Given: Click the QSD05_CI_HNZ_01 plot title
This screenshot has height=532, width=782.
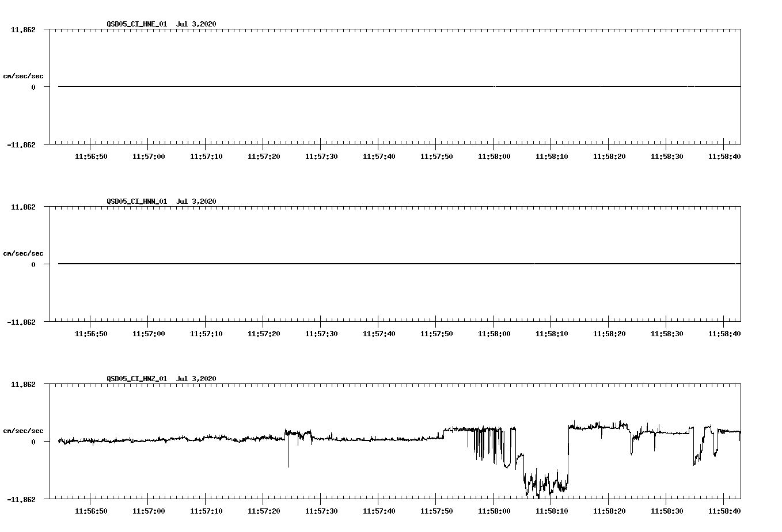Looking at the screenshot, I should tap(161, 379).
